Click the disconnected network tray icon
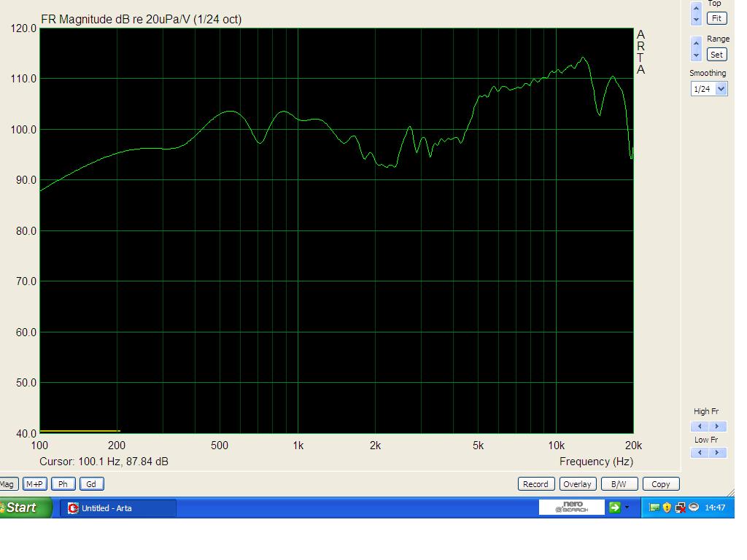 coord(681,507)
